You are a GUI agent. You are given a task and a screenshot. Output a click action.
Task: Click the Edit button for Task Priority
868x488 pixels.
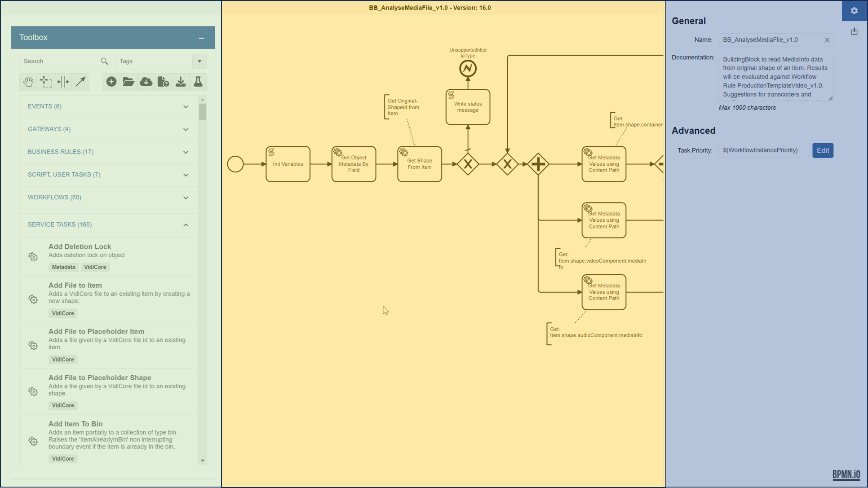pos(823,149)
